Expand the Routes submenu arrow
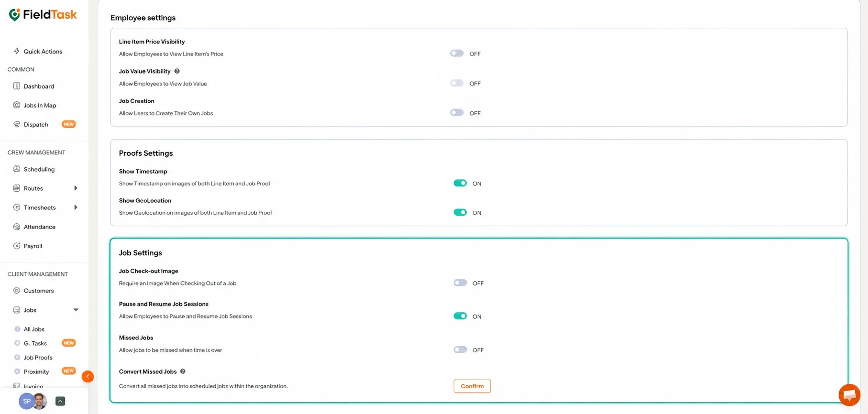 pyautogui.click(x=76, y=188)
